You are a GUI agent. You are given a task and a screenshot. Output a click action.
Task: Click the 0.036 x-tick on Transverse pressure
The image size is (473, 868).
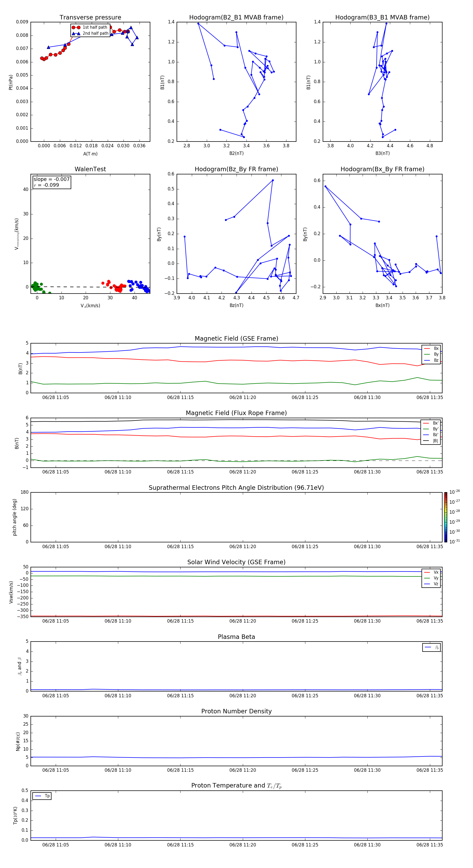(x=139, y=146)
